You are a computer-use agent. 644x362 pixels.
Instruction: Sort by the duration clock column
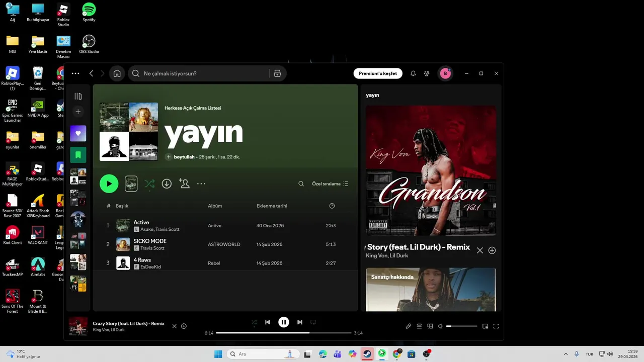[332, 206]
